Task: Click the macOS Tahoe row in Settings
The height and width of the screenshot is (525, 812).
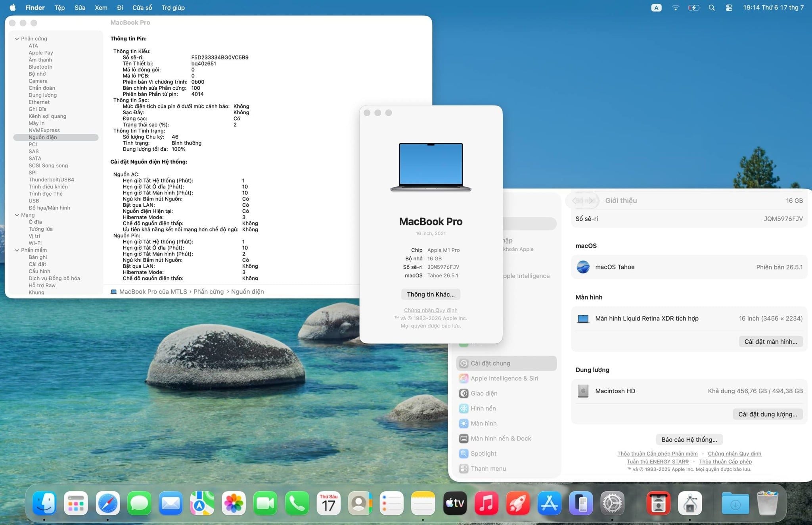Action: pos(689,267)
